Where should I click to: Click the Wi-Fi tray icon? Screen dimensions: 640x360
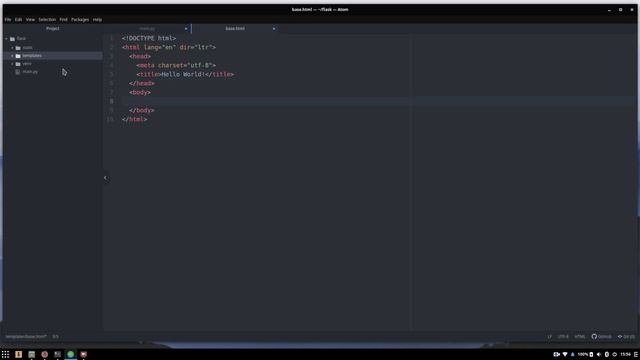click(x=565, y=354)
